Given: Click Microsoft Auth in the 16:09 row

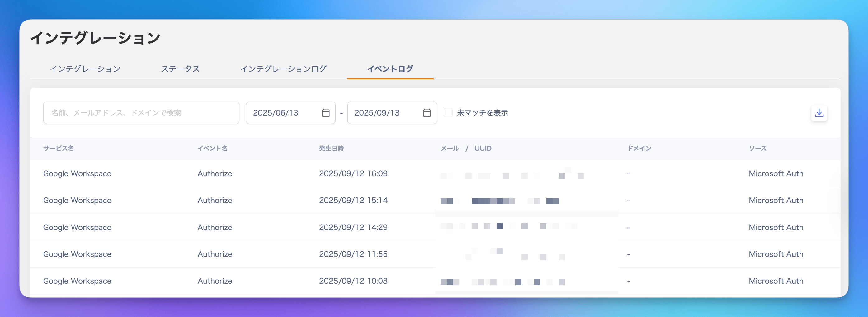Looking at the screenshot, I should tap(776, 173).
